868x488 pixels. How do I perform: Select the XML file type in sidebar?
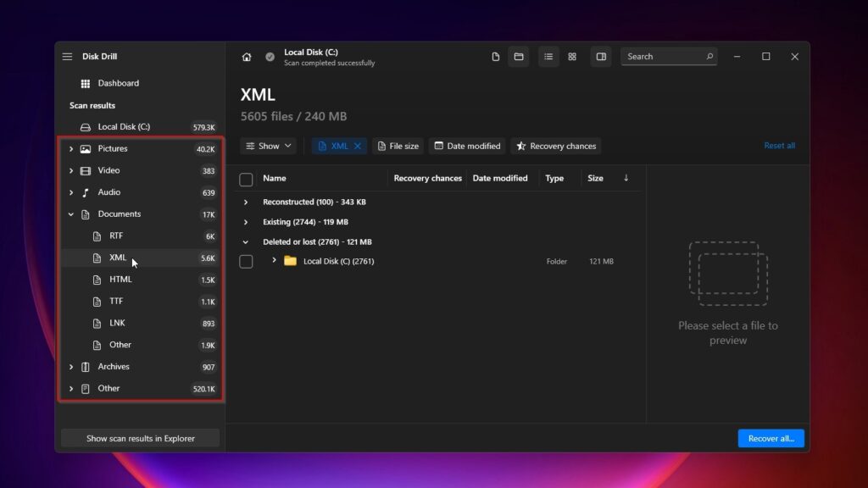point(141,258)
